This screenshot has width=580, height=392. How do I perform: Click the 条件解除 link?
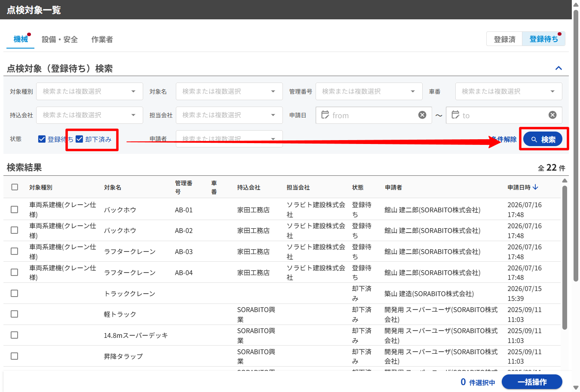pyautogui.click(x=504, y=139)
